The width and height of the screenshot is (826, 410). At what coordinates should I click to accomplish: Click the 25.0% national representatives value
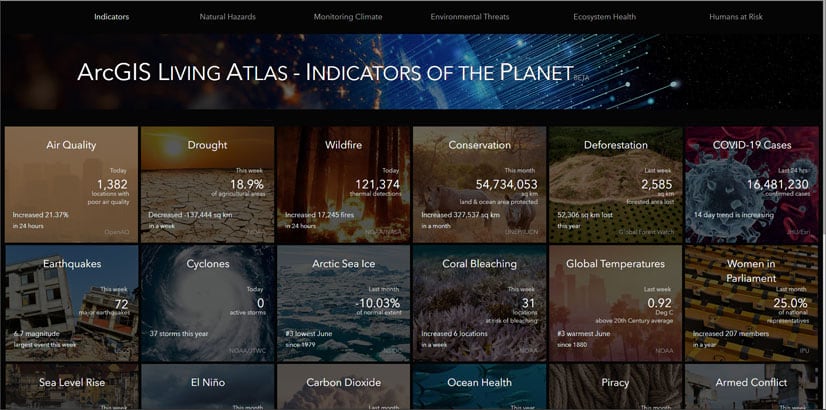[x=790, y=304]
